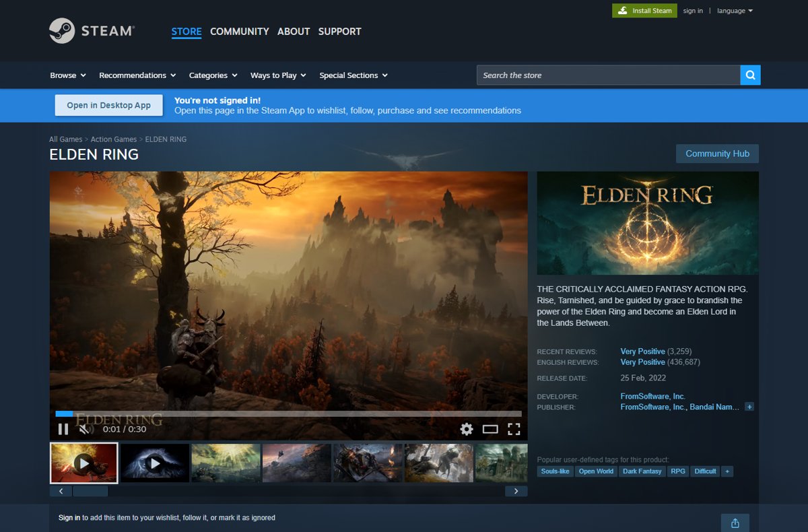Click Sign in link in wishlist bar
The width and height of the screenshot is (808, 532).
pos(69,518)
